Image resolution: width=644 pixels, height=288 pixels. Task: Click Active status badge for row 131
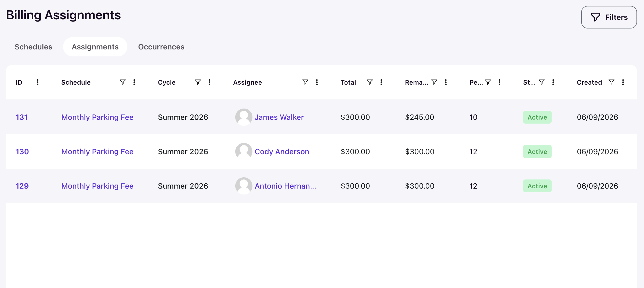(x=537, y=117)
